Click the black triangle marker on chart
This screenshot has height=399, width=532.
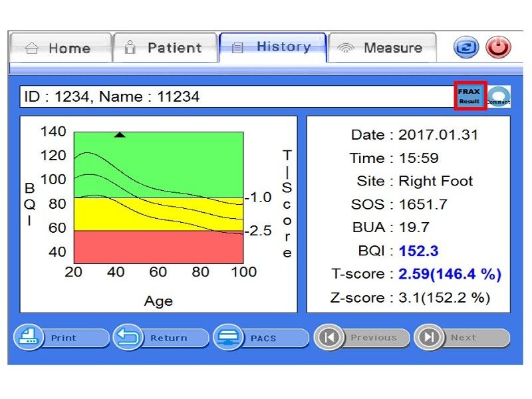120,135
